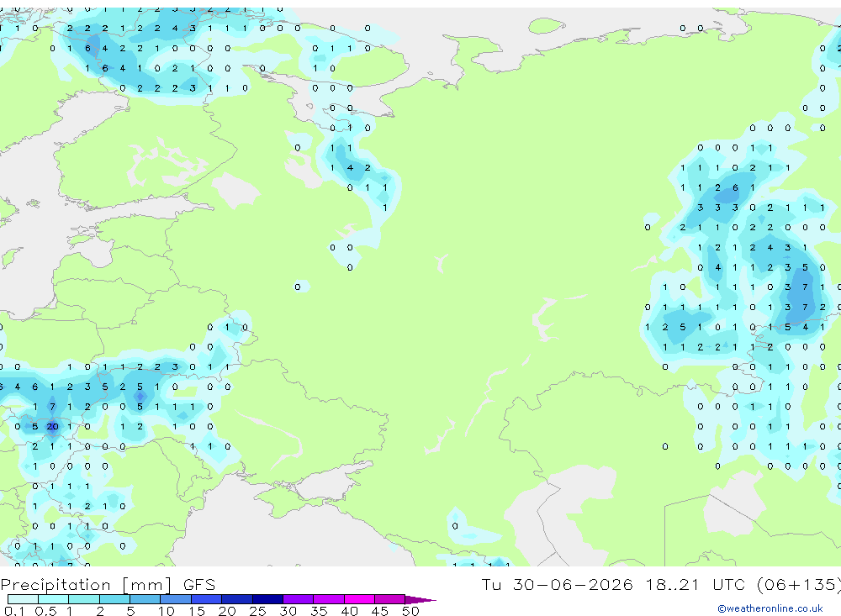
Task: Click the '50' legend scale label
Action: (410, 611)
